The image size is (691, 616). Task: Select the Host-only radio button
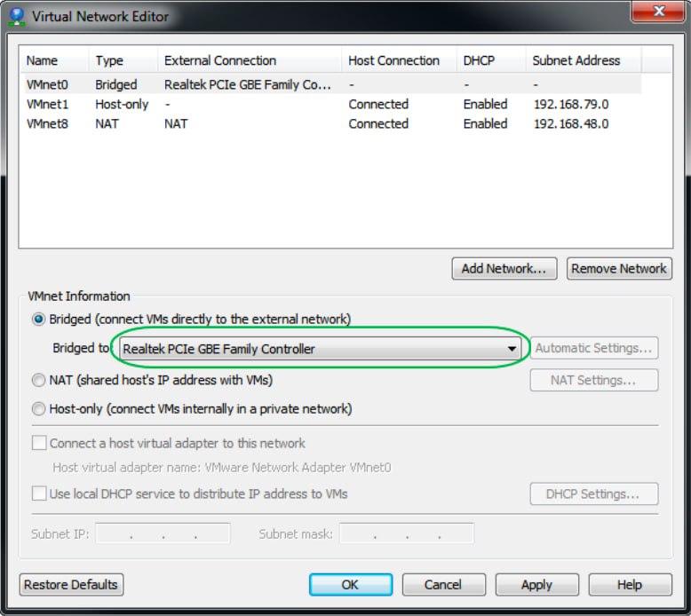point(39,409)
